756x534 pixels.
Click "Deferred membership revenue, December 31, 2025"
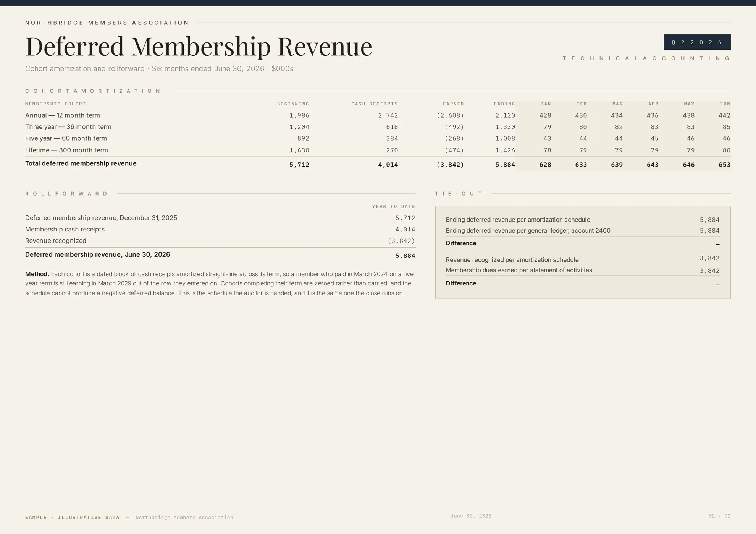click(x=101, y=218)
